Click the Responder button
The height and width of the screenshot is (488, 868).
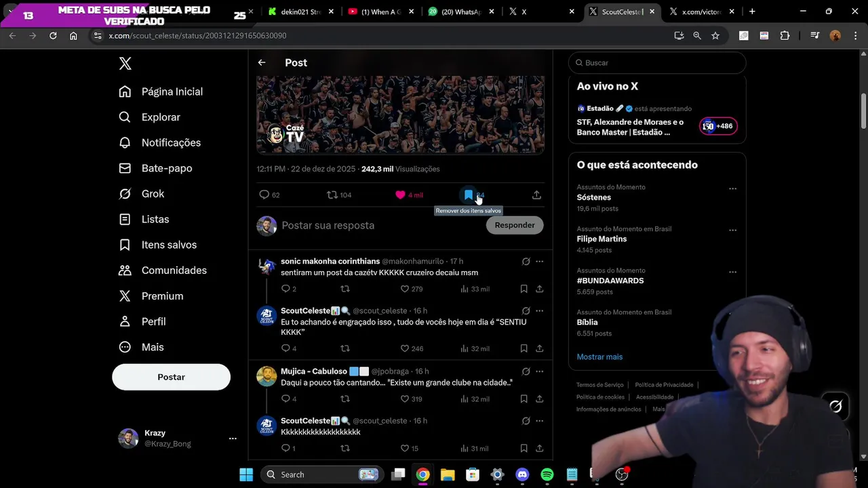(515, 225)
